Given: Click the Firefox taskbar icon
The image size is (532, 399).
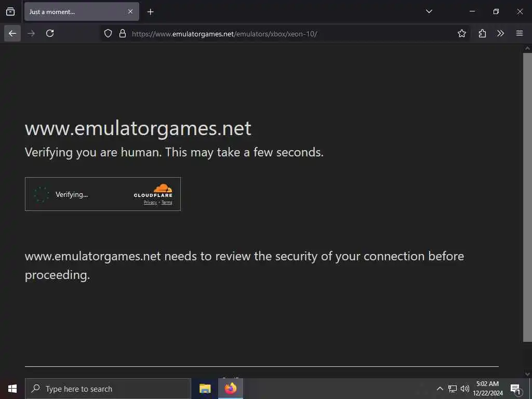Looking at the screenshot, I should pyautogui.click(x=231, y=389).
